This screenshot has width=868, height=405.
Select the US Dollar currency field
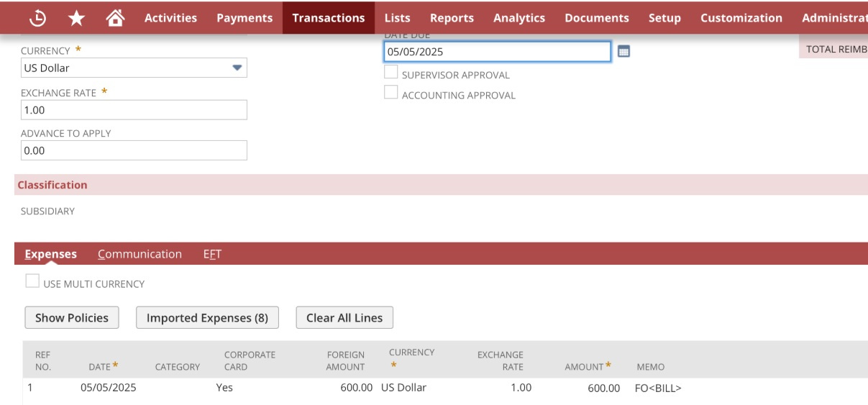coord(134,68)
